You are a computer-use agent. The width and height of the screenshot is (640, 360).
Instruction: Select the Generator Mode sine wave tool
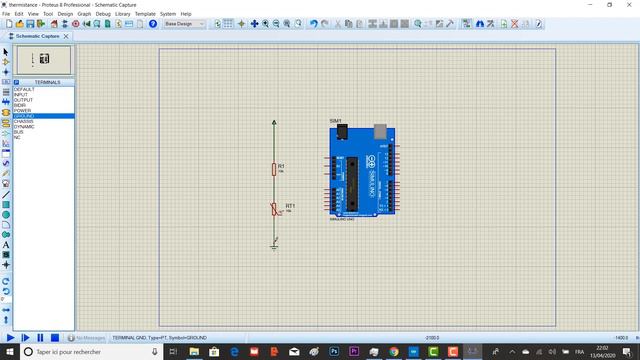click(6, 163)
